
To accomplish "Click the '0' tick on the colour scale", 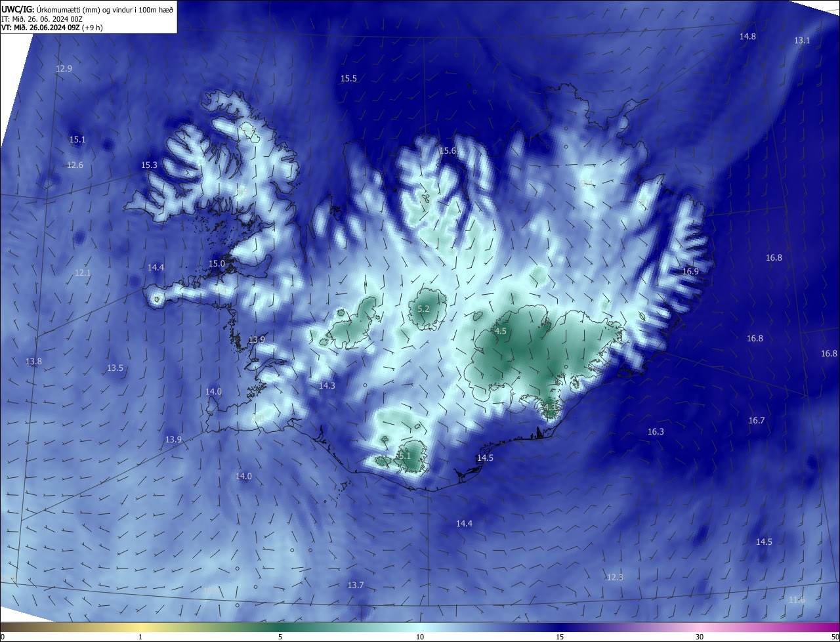I will click(3, 637).
